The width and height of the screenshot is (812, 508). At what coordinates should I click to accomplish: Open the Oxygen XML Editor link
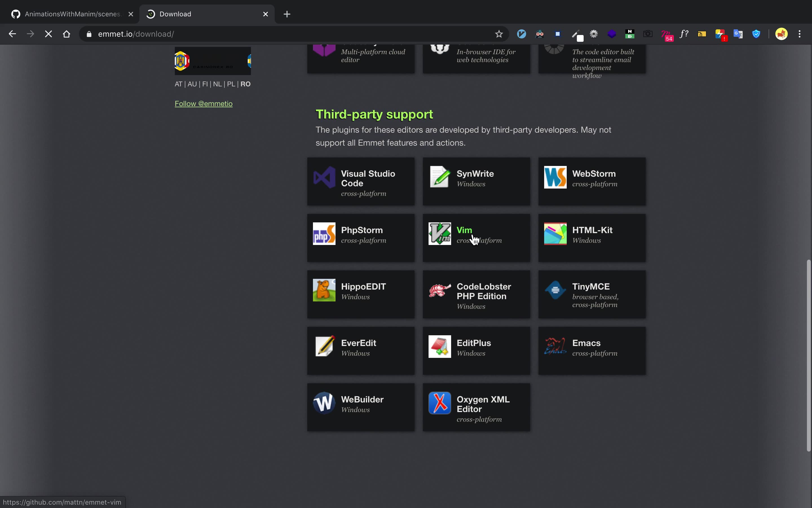coord(476,407)
